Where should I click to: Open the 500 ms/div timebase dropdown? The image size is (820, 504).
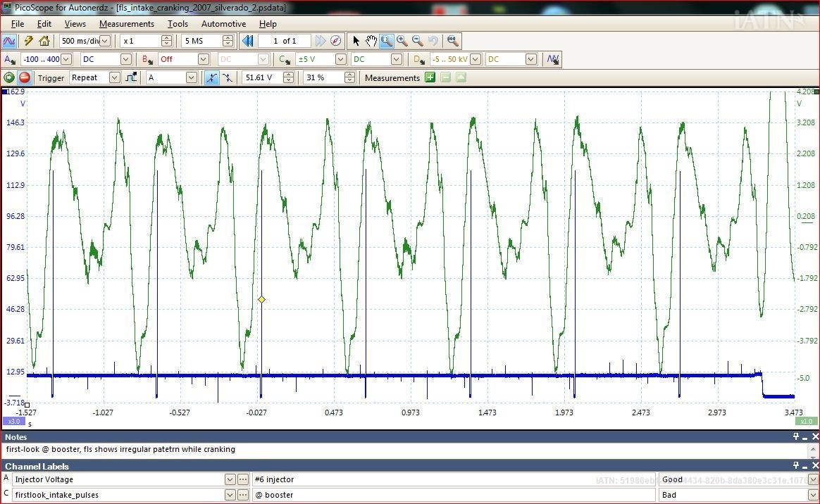(x=105, y=41)
